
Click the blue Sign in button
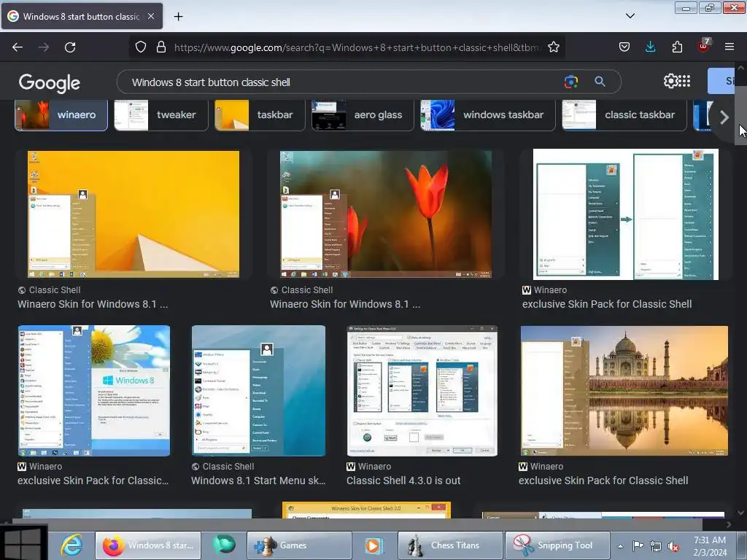(721, 81)
